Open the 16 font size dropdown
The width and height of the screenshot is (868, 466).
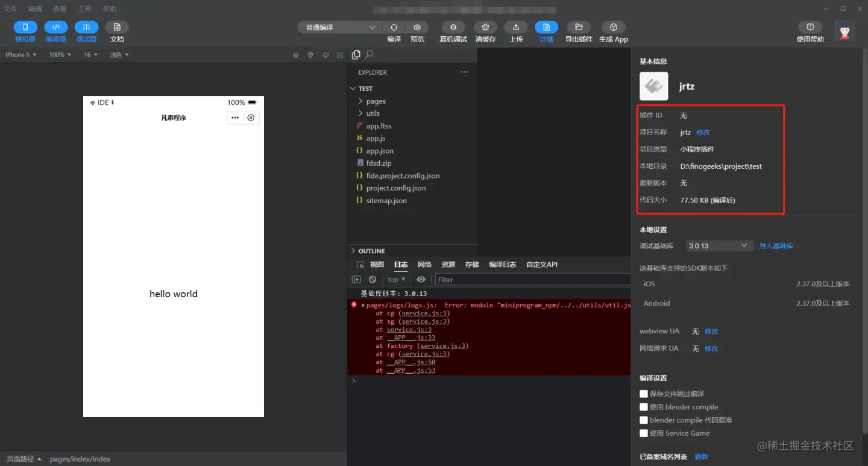click(x=90, y=55)
